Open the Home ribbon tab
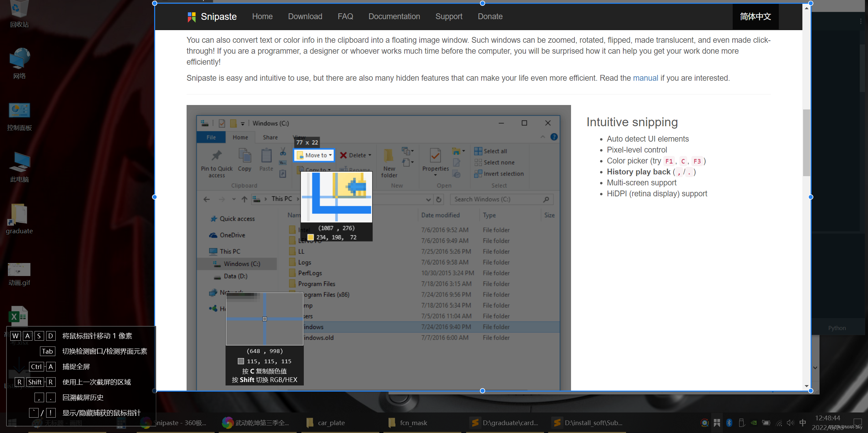Screen dimensions: 868x433 tap(240, 137)
